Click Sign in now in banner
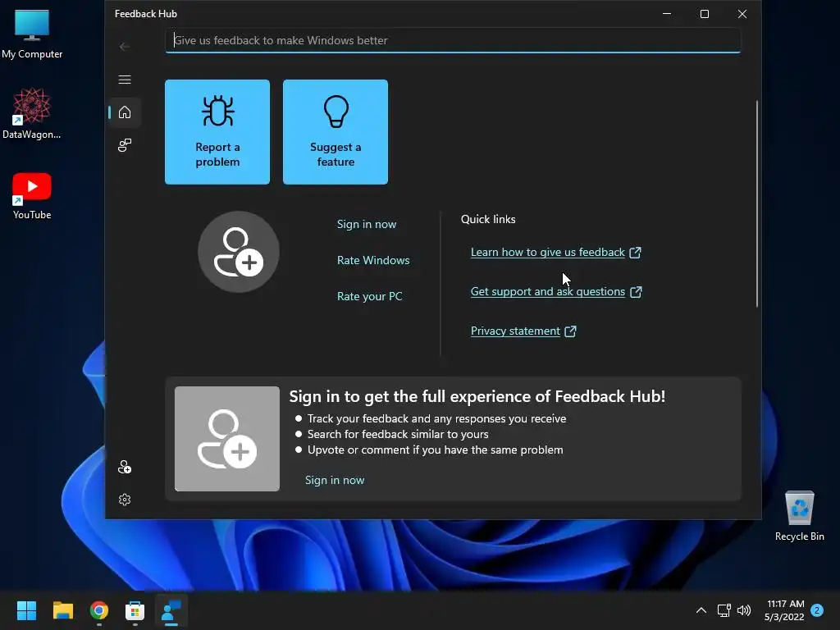 335,480
